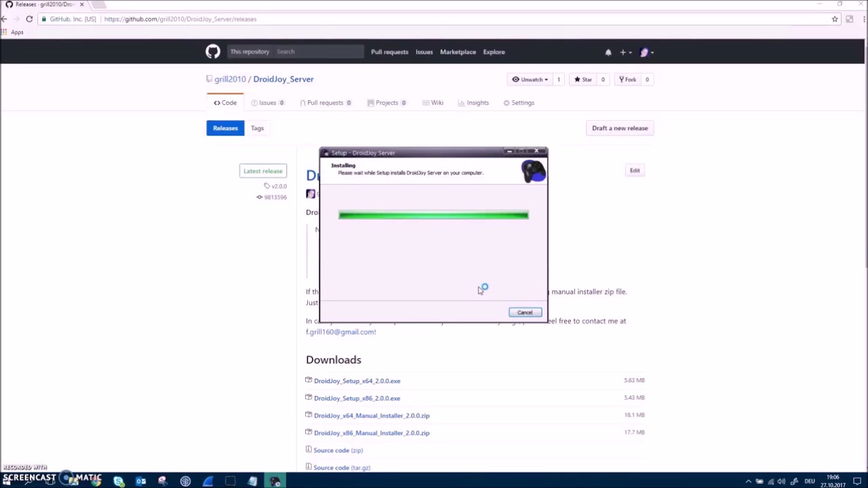The height and width of the screenshot is (488, 868).
Task: Download Source code (zip)
Action: (338, 450)
